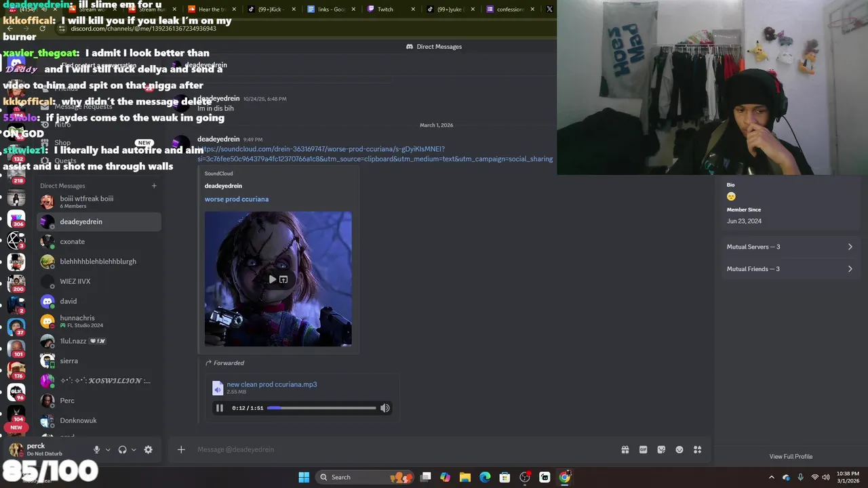Open microphone input options dropdown arrow
The height and width of the screenshot is (488, 868).
pyautogui.click(x=108, y=449)
